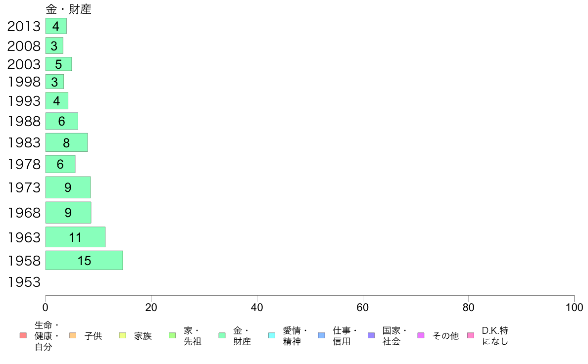Click the 100 tick on the axis

coord(574,307)
